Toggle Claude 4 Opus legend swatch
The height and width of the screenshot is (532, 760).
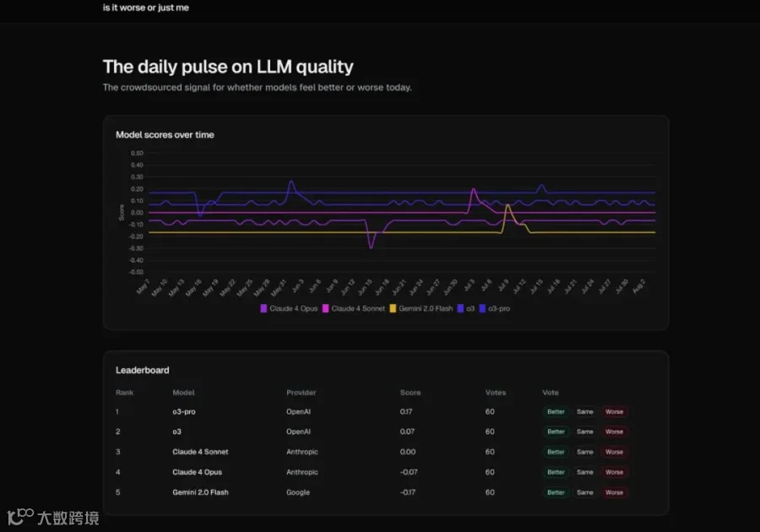coord(263,308)
